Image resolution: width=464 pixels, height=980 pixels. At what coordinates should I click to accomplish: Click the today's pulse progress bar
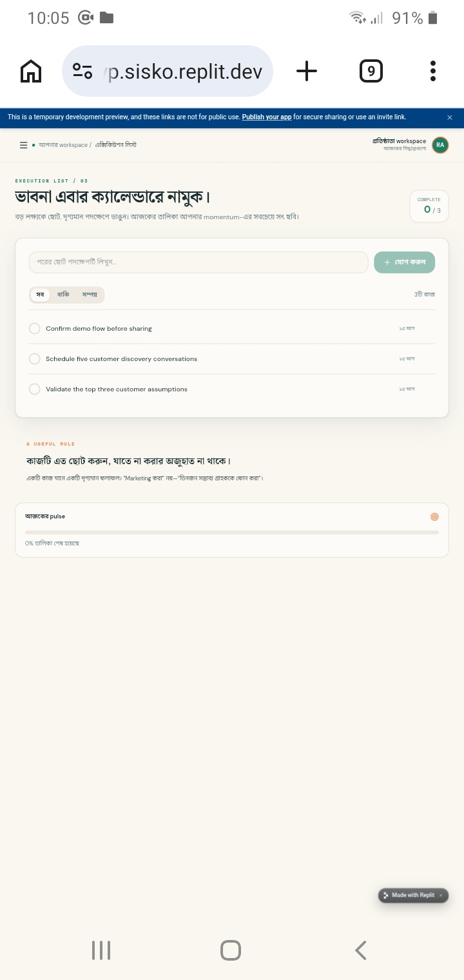click(x=232, y=533)
